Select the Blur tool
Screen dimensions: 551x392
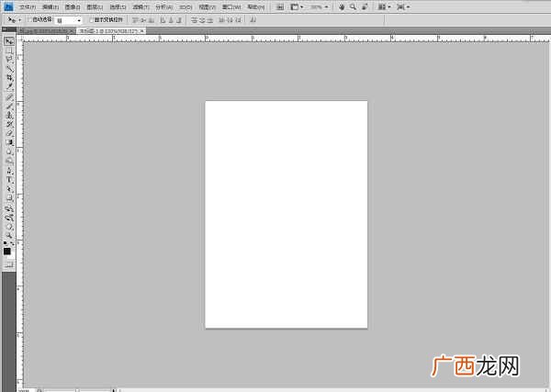(x=9, y=151)
